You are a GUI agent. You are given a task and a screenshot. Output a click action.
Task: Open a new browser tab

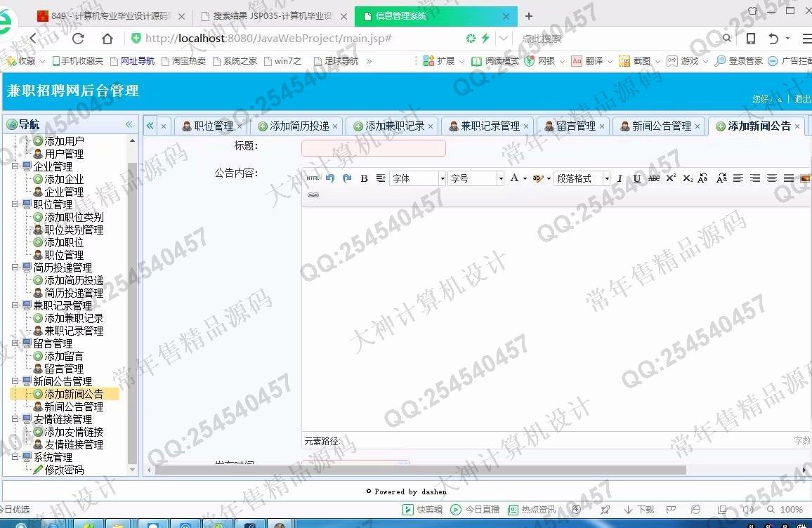pyautogui.click(x=529, y=16)
